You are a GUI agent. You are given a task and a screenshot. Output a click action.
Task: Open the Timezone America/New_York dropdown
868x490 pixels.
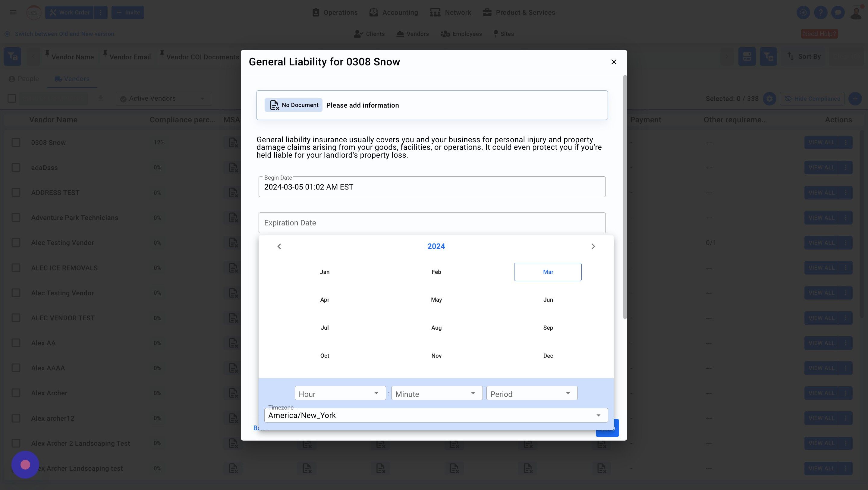(436, 415)
